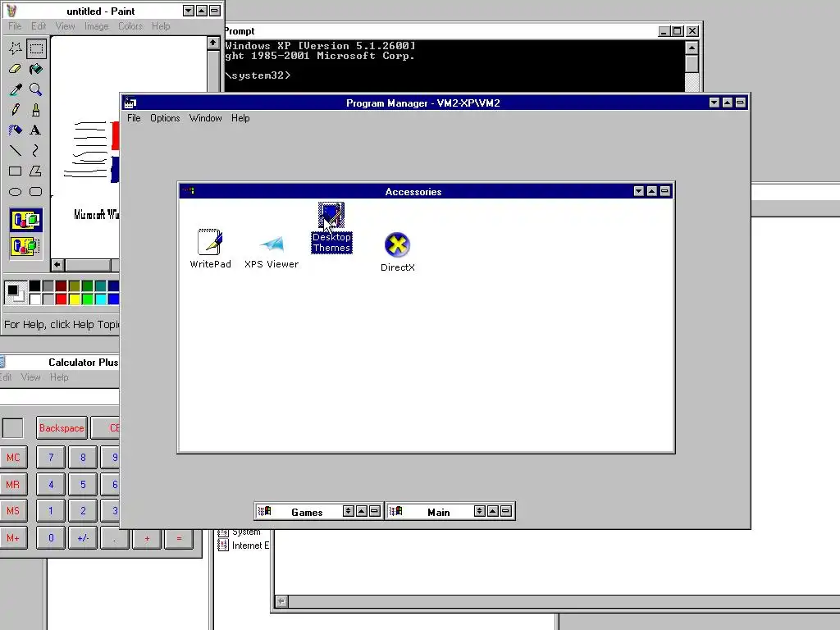Click the 7 key in Calculator Plus
The image size is (840, 630).
coord(51,458)
